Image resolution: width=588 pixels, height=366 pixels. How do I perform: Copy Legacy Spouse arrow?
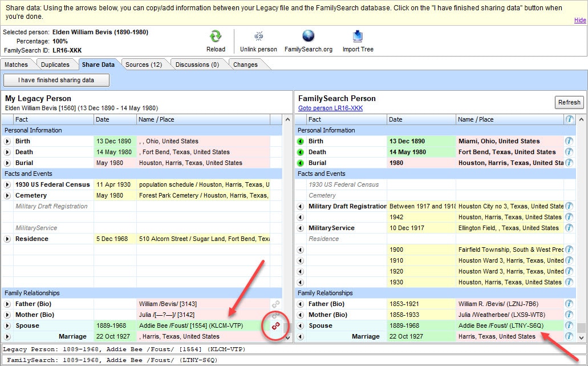tap(7, 326)
